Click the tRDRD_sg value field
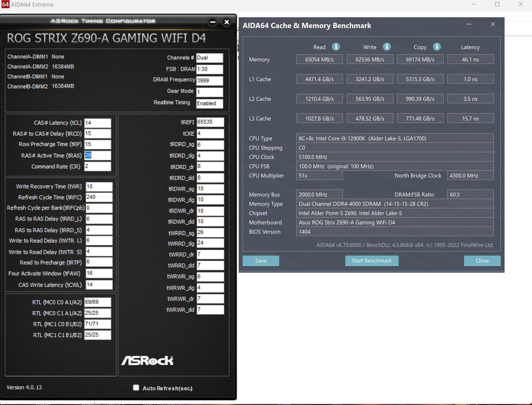 pyautogui.click(x=210, y=145)
